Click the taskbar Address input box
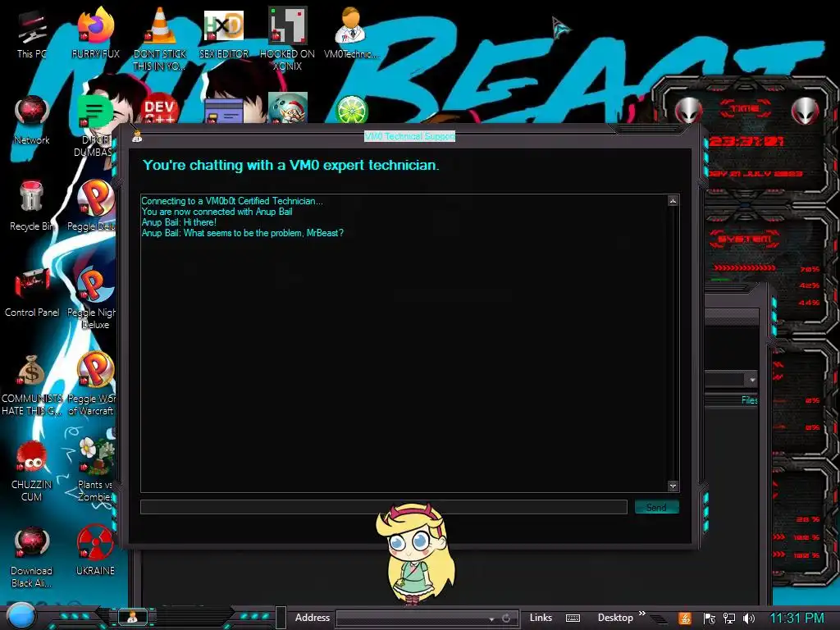840x630 pixels. (x=413, y=619)
